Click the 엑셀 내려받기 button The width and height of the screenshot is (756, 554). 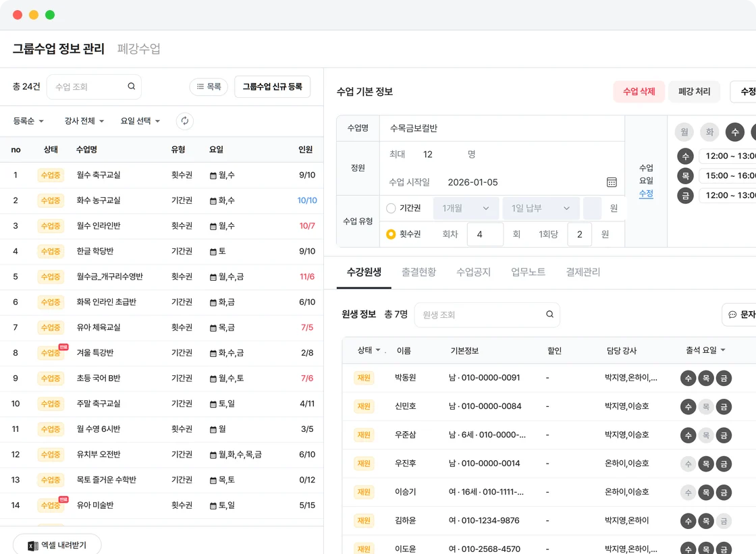click(x=57, y=545)
